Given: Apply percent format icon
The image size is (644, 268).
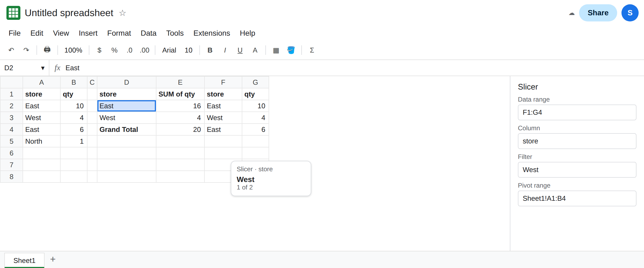Looking at the screenshot, I should click(x=114, y=50).
